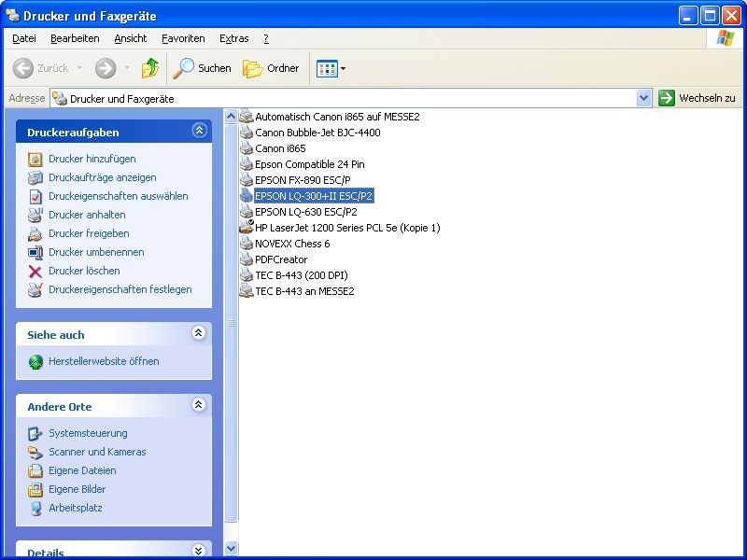Select EPSON FX-890 ESC/P printer icon

(x=246, y=180)
